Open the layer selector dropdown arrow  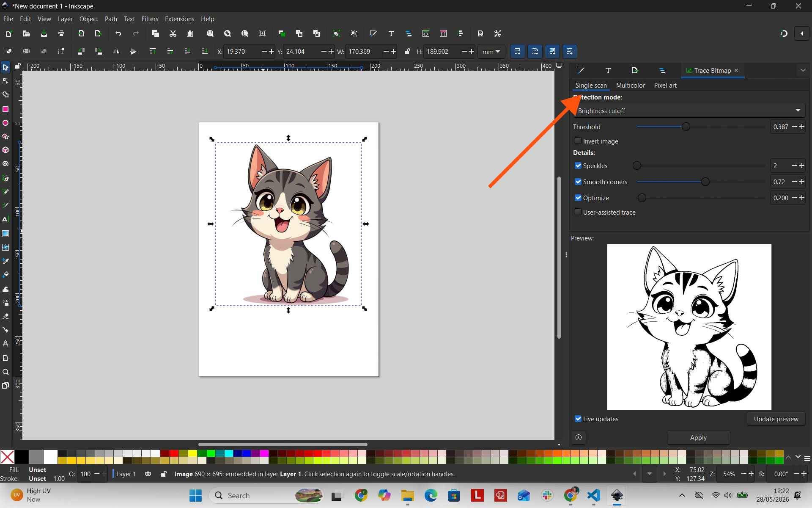(x=649, y=474)
